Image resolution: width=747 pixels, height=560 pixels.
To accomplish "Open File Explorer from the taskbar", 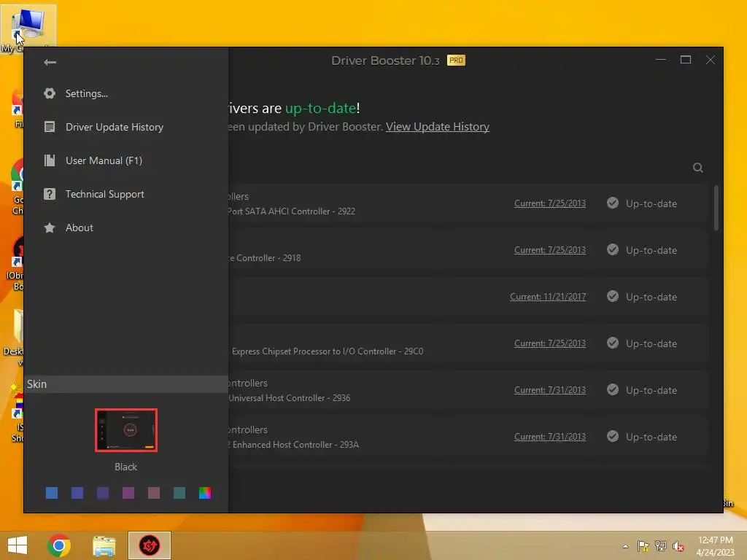I will click(x=104, y=546).
